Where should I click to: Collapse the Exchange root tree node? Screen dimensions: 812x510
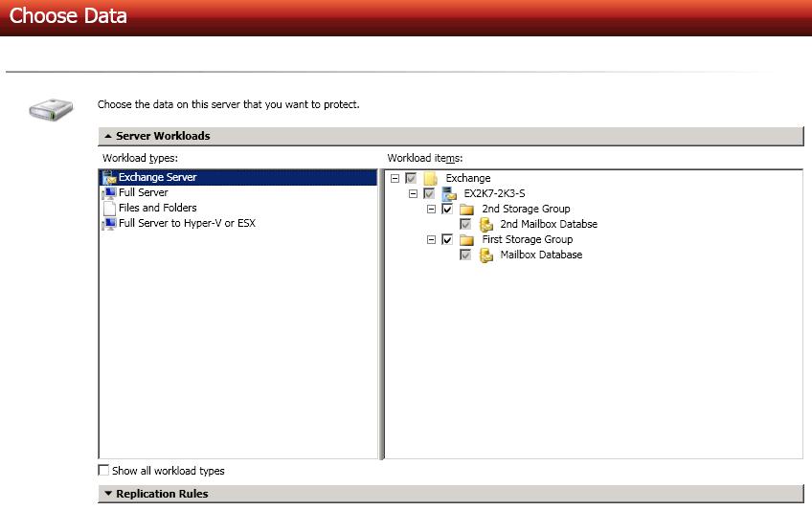pyautogui.click(x=395, y=178)
